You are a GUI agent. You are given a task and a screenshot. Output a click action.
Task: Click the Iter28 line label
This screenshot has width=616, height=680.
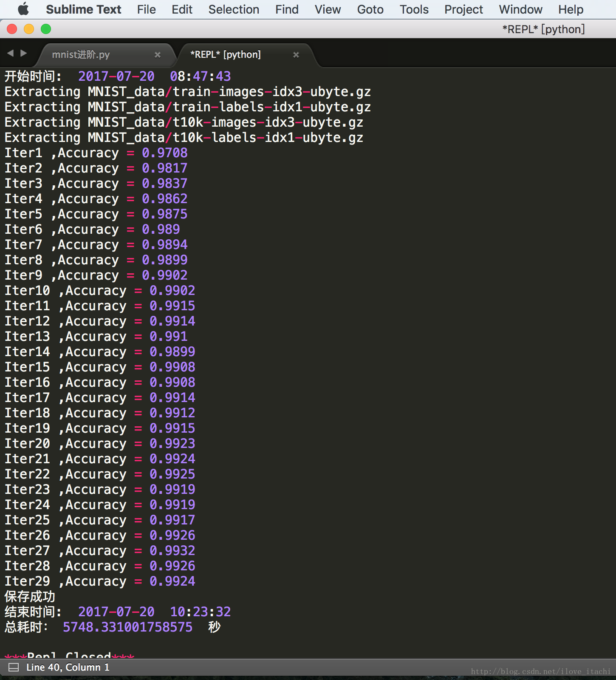(x=27, y=566)
